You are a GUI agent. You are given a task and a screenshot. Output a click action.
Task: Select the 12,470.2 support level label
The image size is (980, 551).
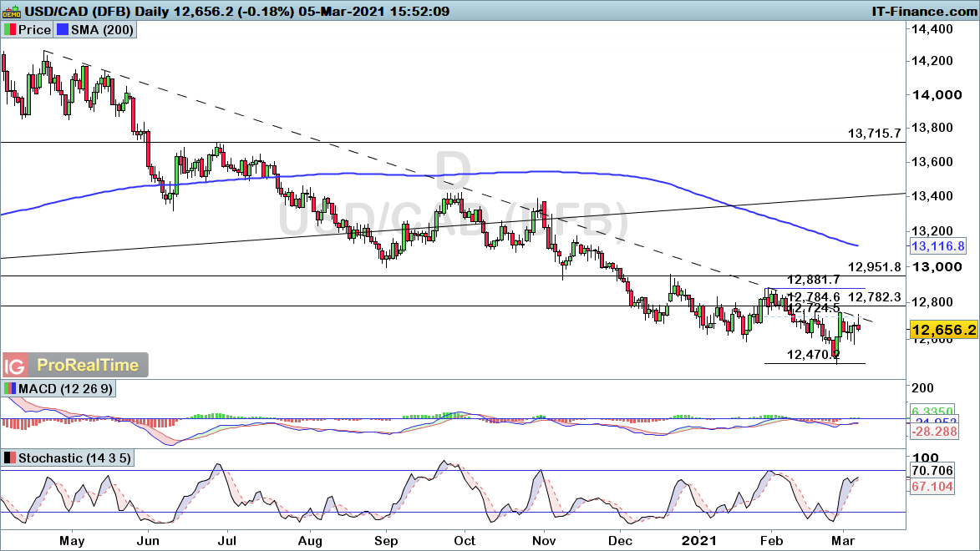point(813,355)
